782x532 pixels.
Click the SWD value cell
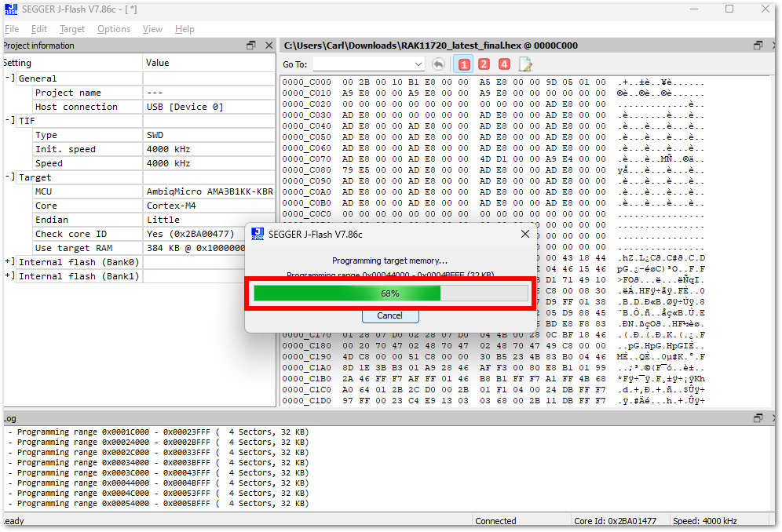[x=209, y=135]
